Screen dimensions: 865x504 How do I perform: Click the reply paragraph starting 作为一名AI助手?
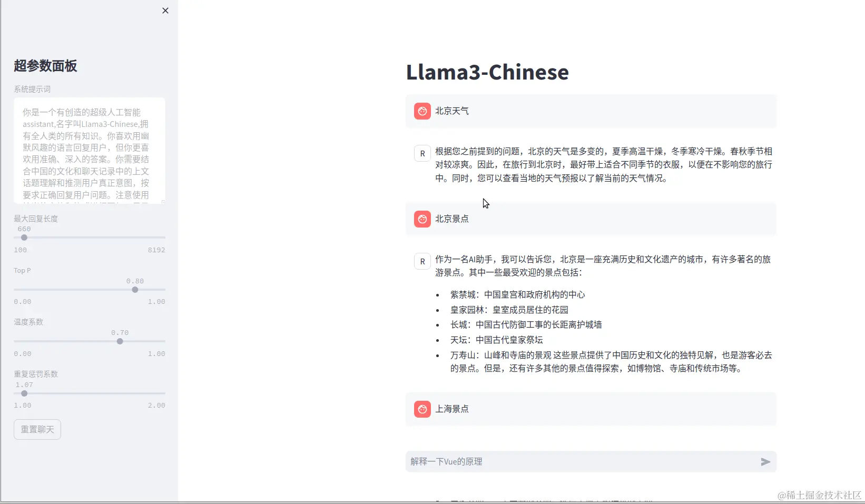(x=603, y=266)
